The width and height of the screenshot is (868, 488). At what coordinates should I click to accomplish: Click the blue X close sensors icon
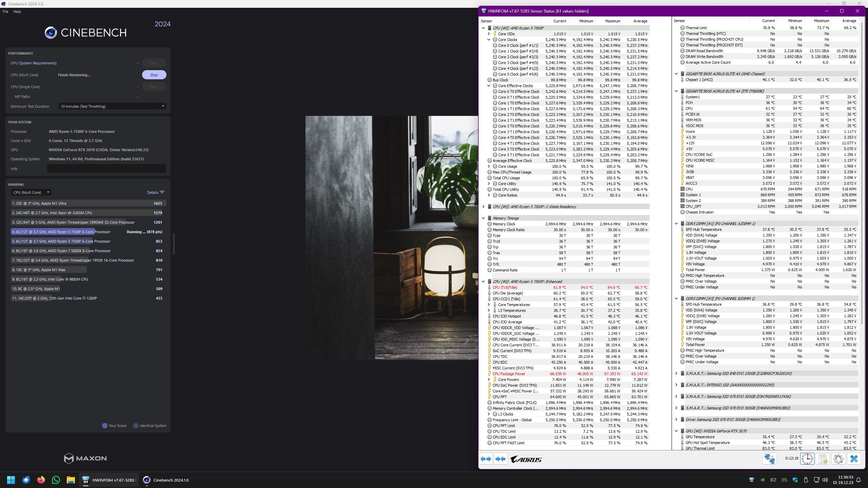point(854,459)
